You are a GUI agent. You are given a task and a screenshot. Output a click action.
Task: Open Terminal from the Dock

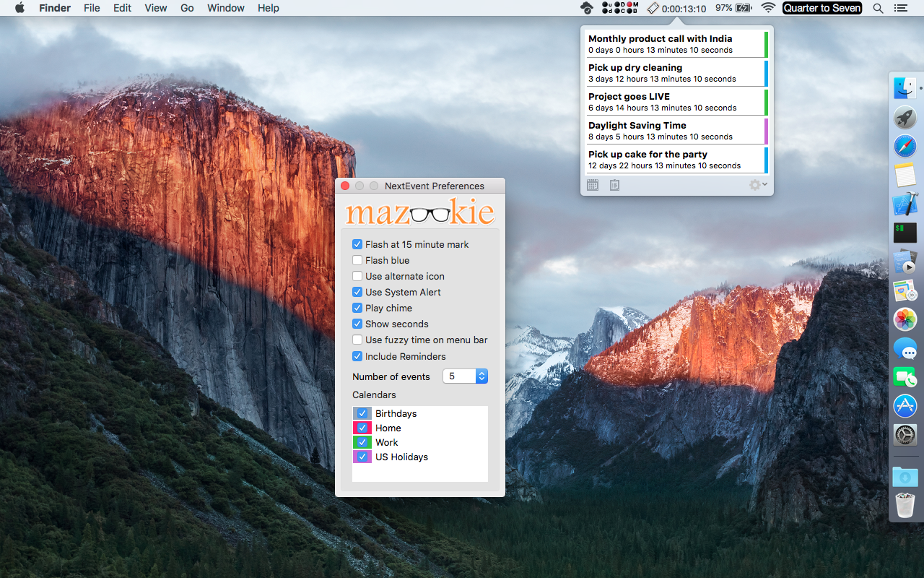pyautogui.click(x=905, y=233)
